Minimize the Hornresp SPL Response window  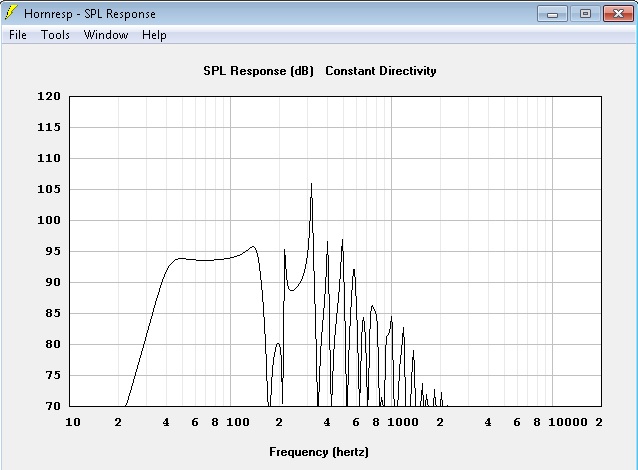pyautogui.click(x=552, y=14)
